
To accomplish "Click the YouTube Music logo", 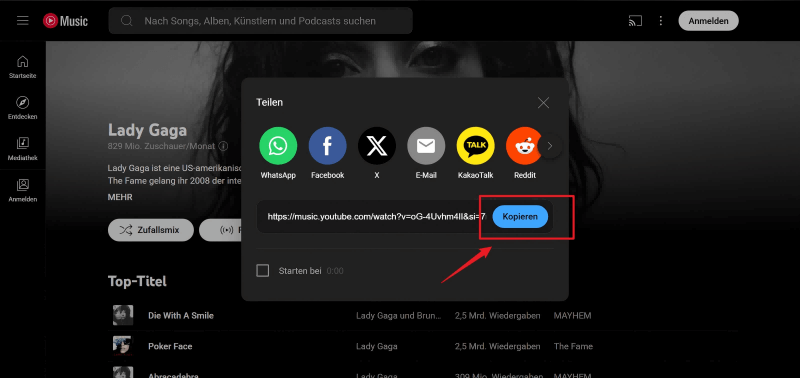I will click(x=65, y=21).
